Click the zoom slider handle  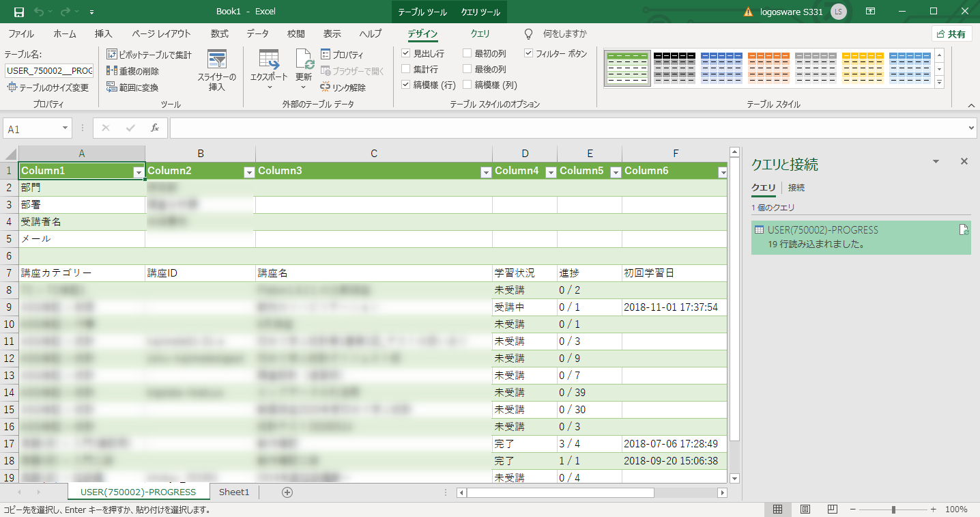(893, 509)
